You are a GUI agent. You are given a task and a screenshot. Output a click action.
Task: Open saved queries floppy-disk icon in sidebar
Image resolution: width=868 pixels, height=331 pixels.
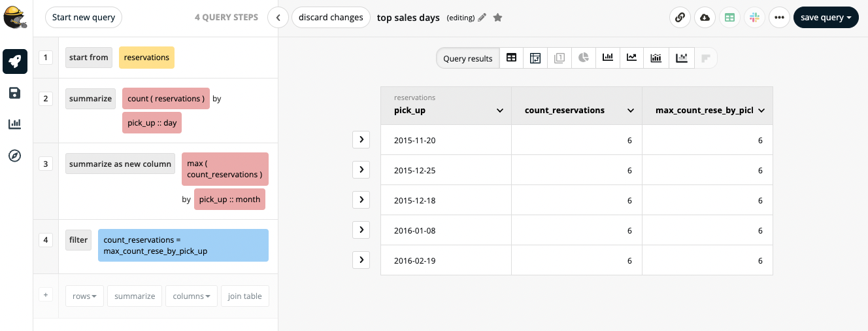[15, 93]
